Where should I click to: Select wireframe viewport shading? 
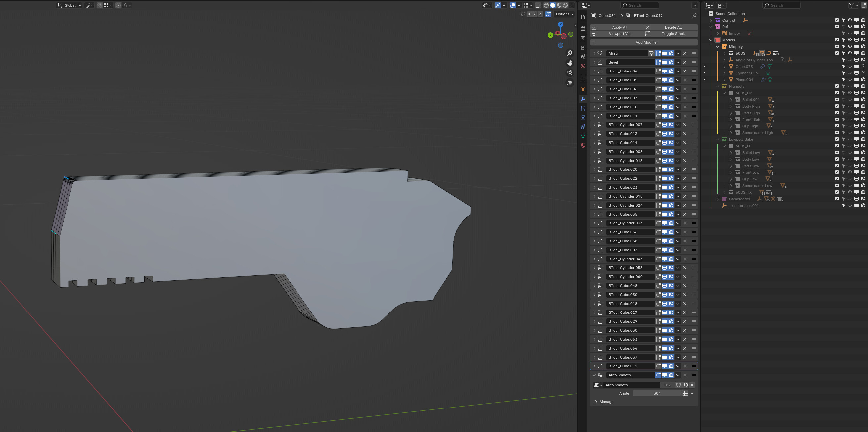546,5
